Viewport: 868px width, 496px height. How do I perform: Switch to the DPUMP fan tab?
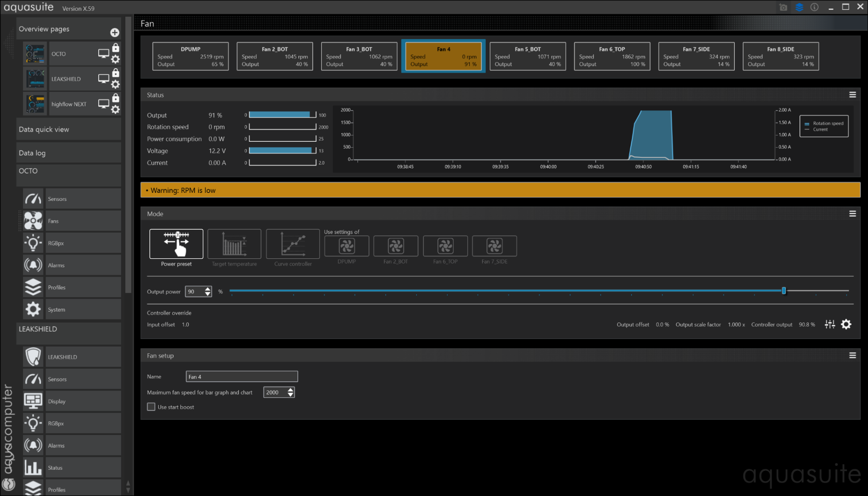click(190, 57)
